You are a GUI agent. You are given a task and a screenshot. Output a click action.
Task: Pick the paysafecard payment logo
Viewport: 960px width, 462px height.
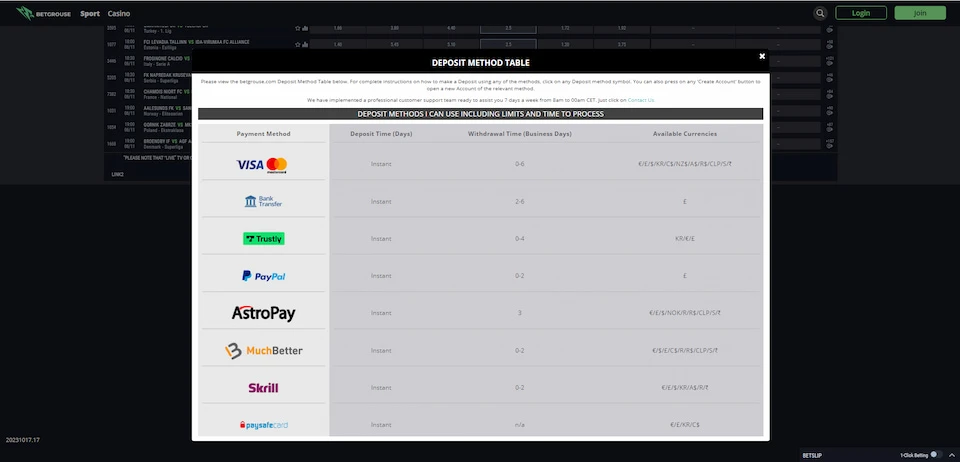point(263,425)
